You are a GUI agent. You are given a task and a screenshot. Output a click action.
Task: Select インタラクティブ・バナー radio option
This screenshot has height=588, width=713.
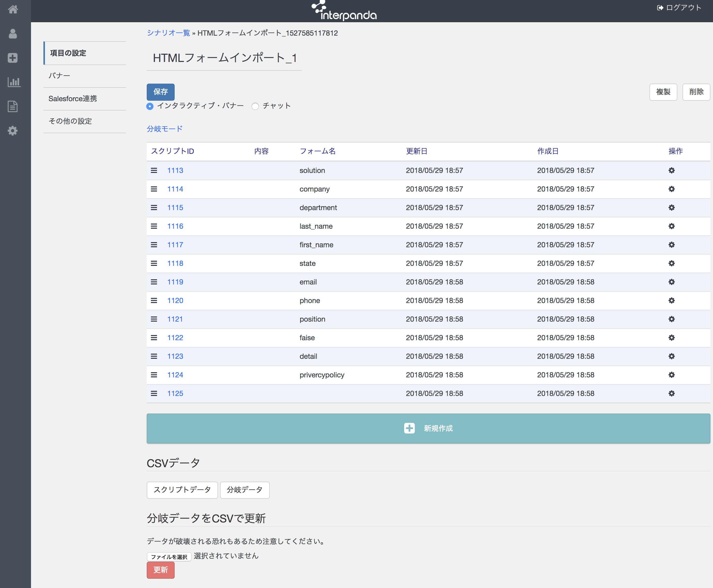point(150,106)
